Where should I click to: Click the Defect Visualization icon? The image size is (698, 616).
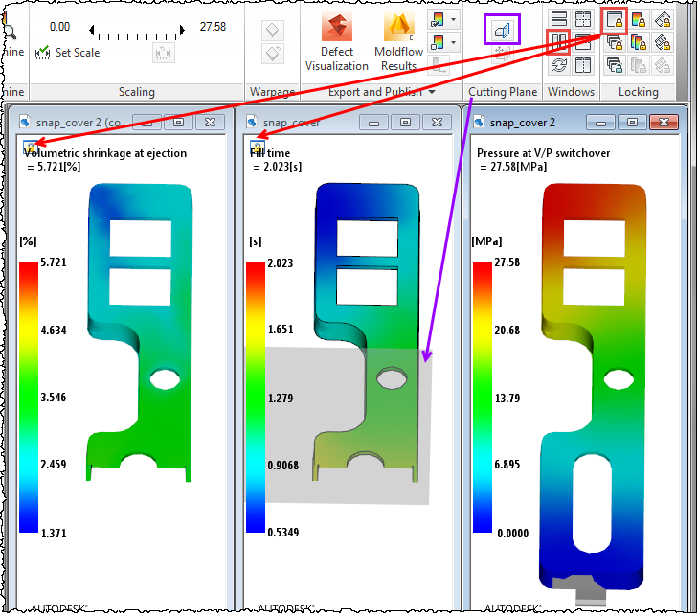tap(337, 27)
